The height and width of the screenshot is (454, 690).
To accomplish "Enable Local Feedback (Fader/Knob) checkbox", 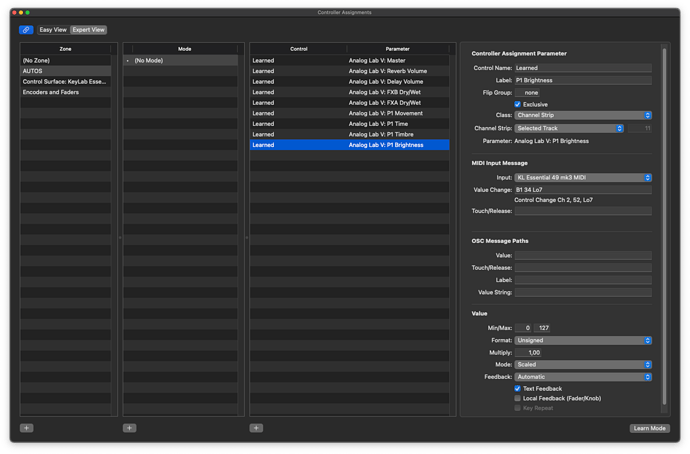I will [518, 398].
